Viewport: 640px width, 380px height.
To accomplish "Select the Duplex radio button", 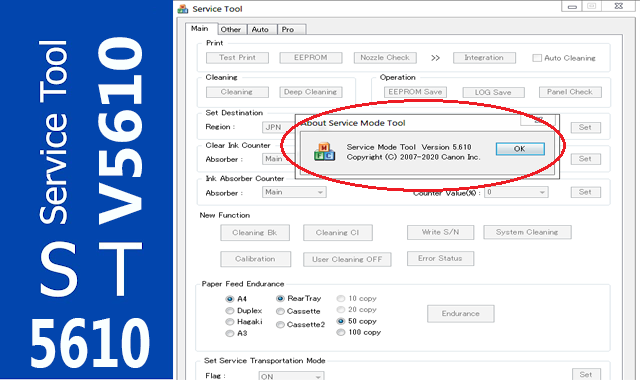I will (x=230, y=311).
